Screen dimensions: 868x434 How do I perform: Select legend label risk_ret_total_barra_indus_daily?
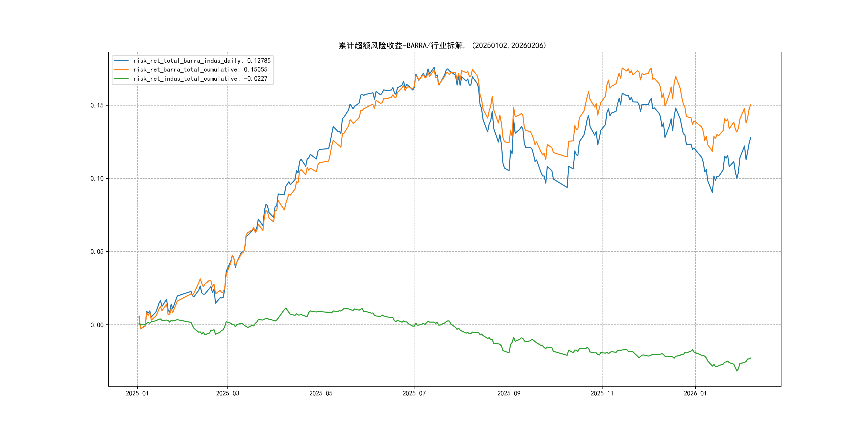coord(201,61)
